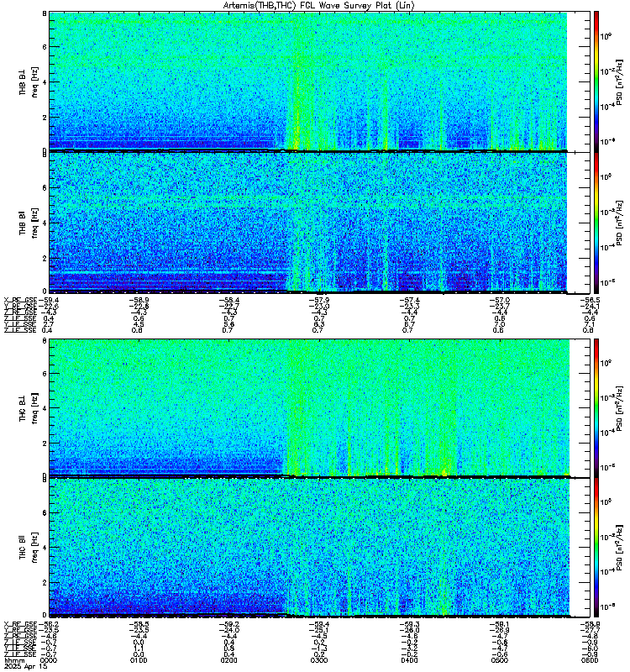Click the THB X_RE_GSE value '-58.4'
Image resolution: width=630 pixels, height=672 pixels.
point(228,300)
